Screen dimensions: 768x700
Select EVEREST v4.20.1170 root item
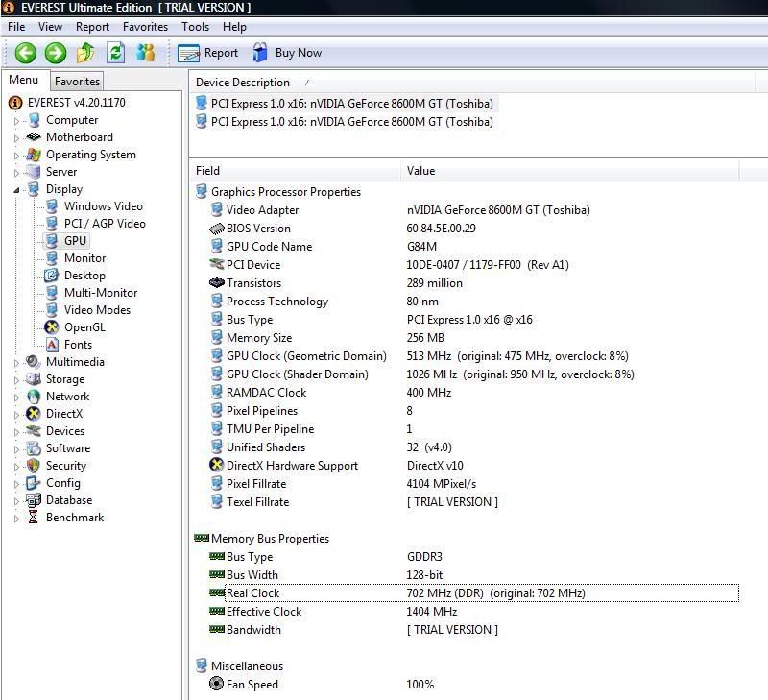point(77,103)
